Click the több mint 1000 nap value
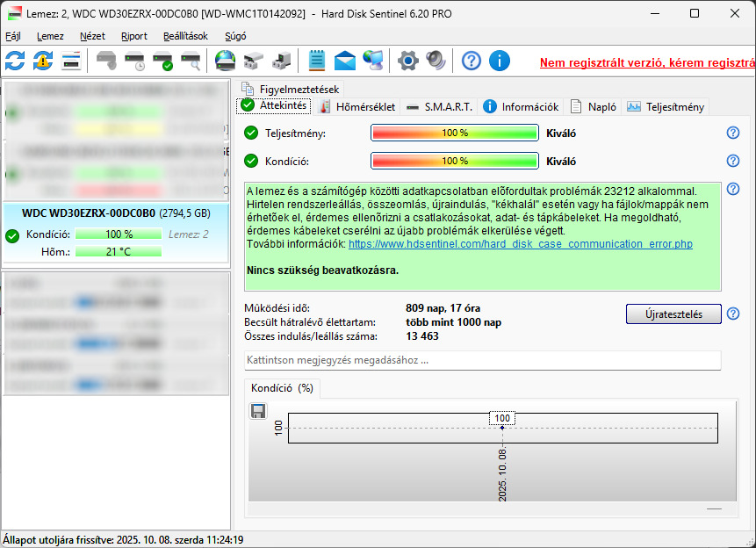Viewport: 756px width, 548px height. pos(453,321)
